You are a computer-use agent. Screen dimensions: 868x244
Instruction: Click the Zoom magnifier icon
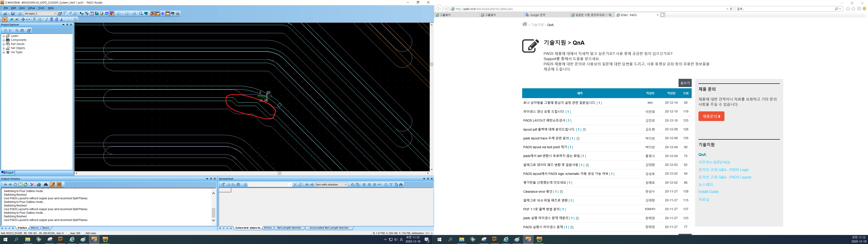point(141,14)
